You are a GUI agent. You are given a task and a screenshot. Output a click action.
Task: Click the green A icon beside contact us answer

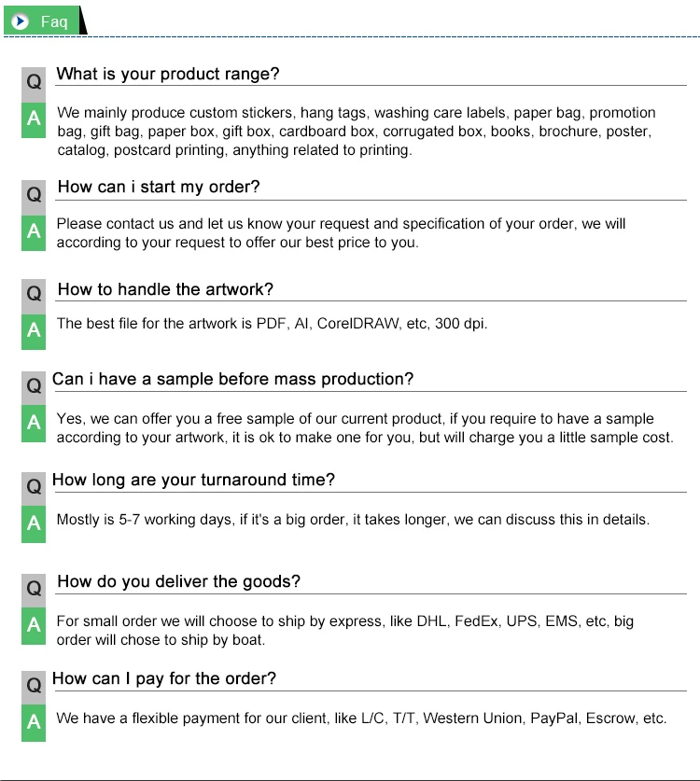(x=34, y=232)
